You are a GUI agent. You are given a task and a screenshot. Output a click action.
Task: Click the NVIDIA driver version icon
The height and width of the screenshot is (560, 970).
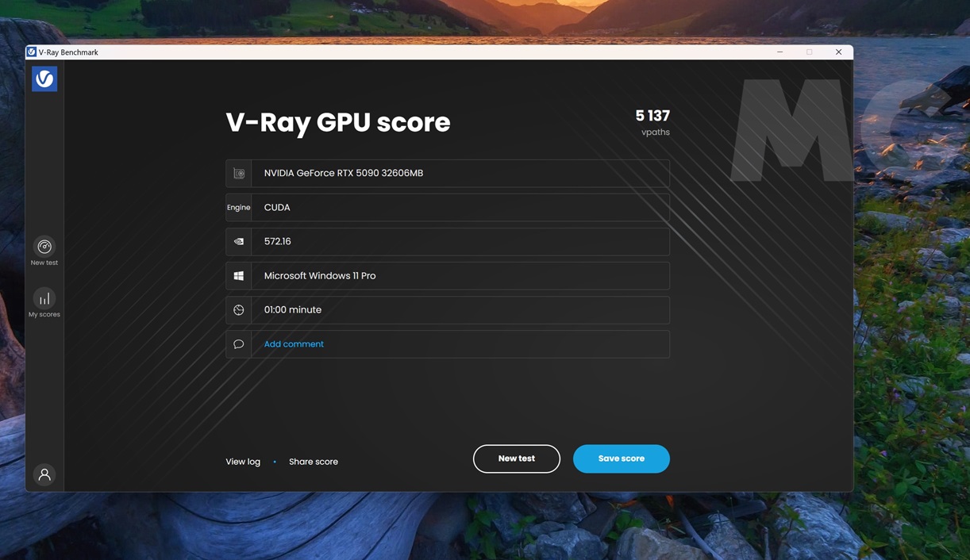(239, 242)
